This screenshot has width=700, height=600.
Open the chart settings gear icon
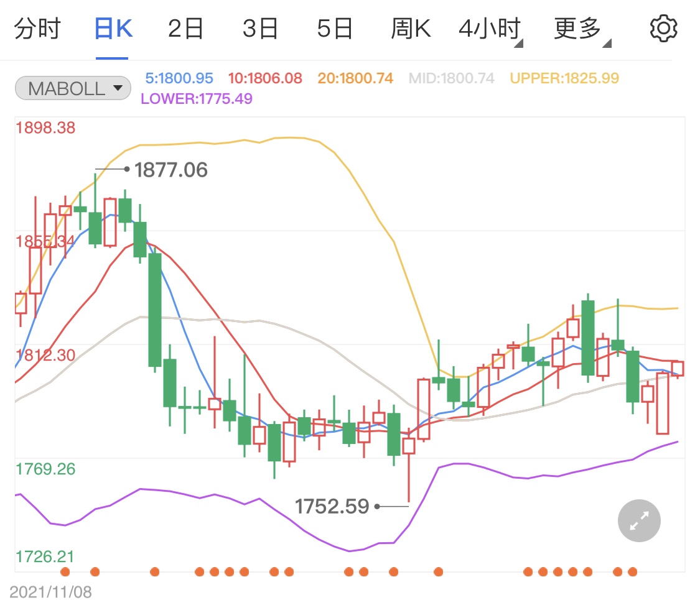(663, 27)
